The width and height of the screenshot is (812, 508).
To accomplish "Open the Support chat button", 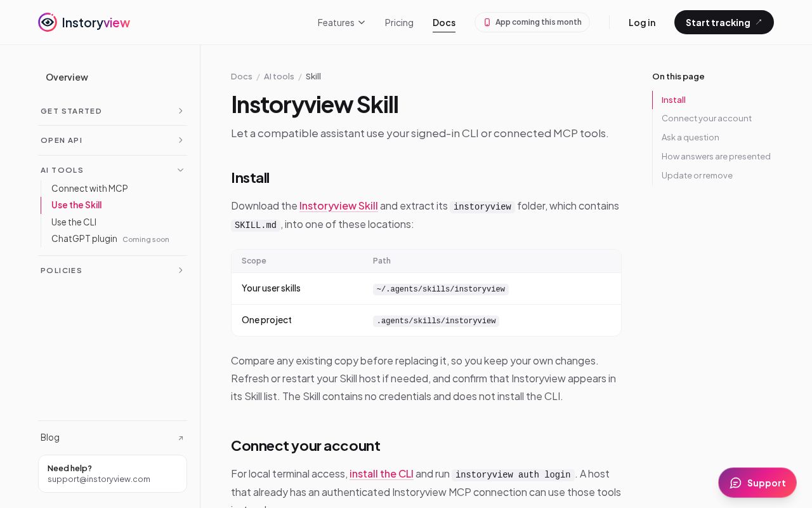I will 757,483.
